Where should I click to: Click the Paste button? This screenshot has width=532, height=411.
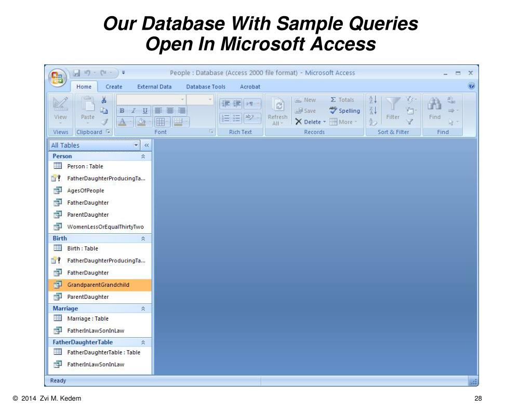pos(87,109)
